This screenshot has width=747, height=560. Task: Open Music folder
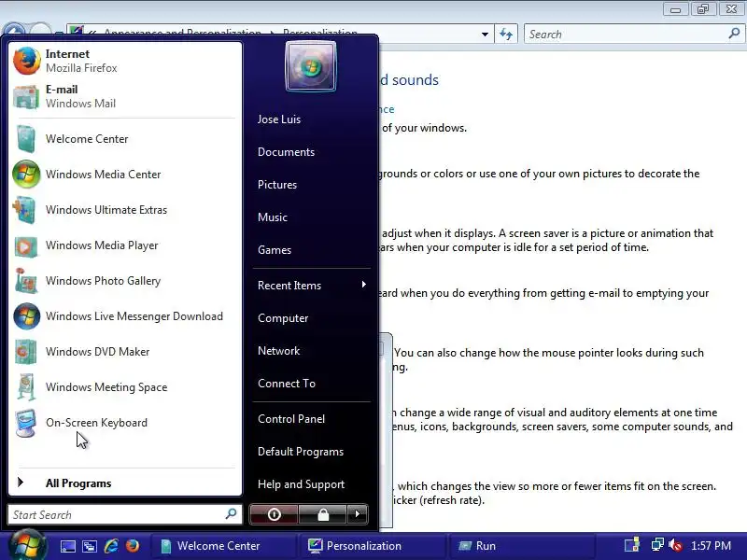tap(272, 217)
